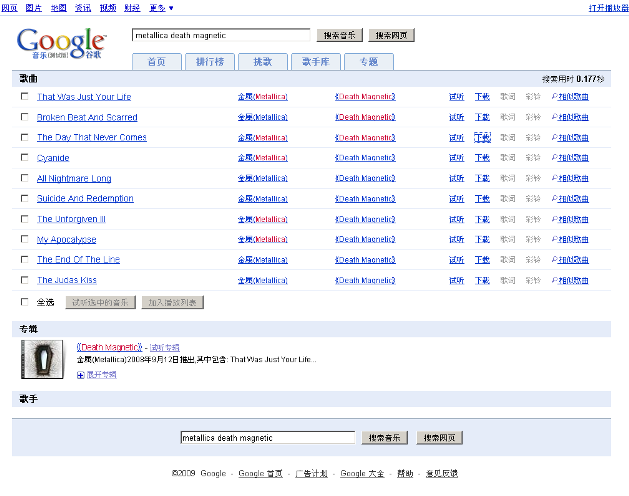Viewport: 629px width, 496px height.
Task: Click the top 搜索音乐 button
Action: click(340, 35)
